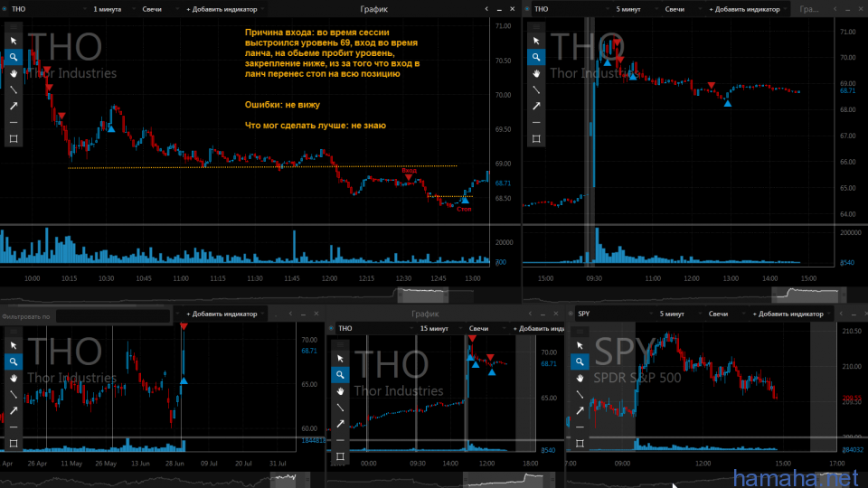Select the cursor tool in the daily THO chart
The width and height of the screenshot is (868, 488).
click(x=14, y=346)
